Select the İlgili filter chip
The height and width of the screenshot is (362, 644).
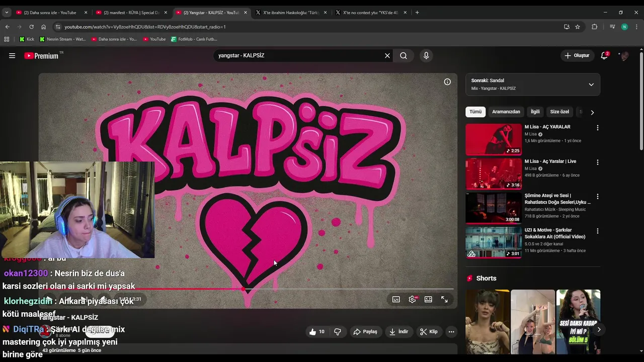pos(535,112)
